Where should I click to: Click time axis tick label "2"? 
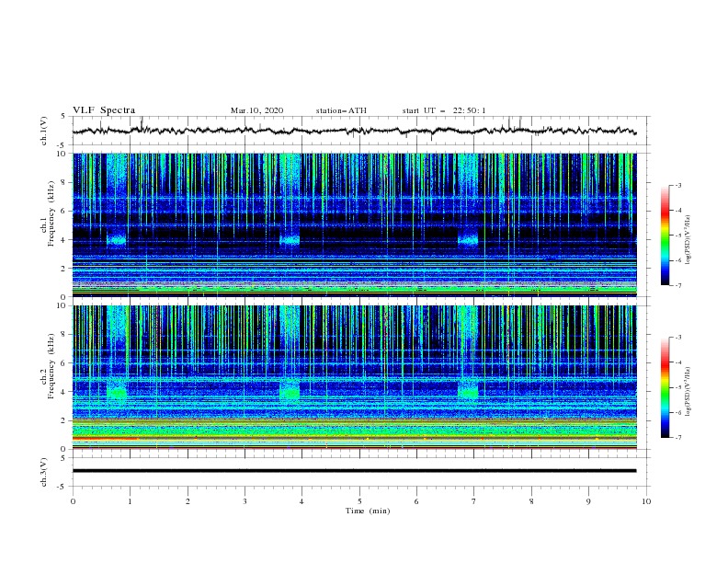pos(188,501)
